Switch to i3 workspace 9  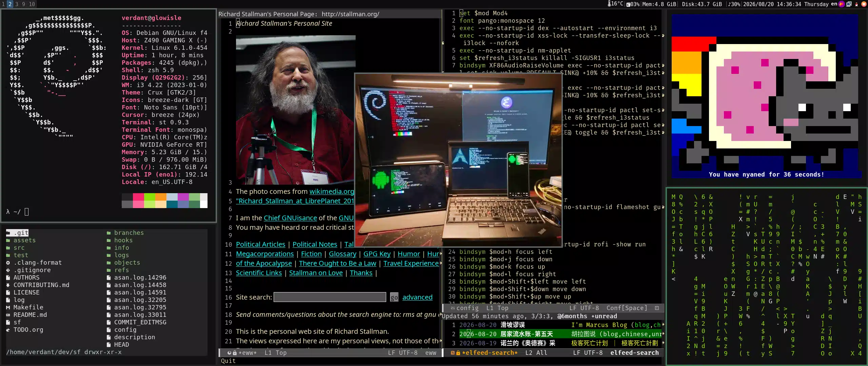(23, 4)
